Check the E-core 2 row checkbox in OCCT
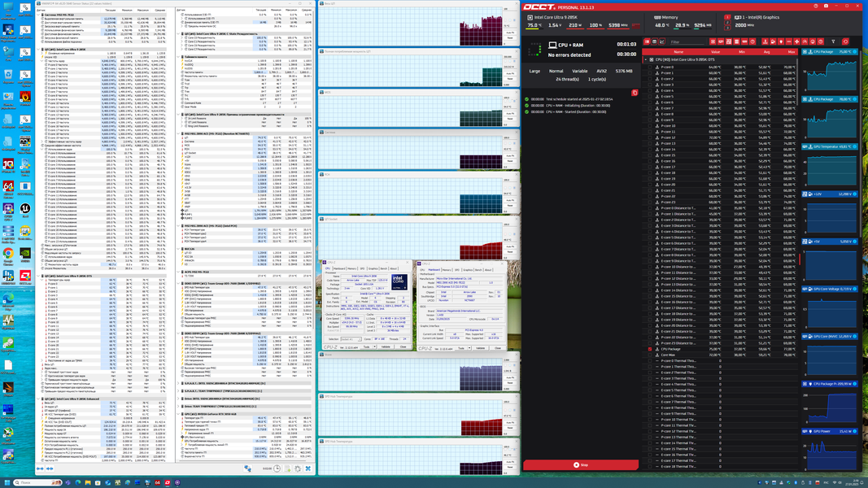Screen dimensions: 868x488 click(650, 79)
